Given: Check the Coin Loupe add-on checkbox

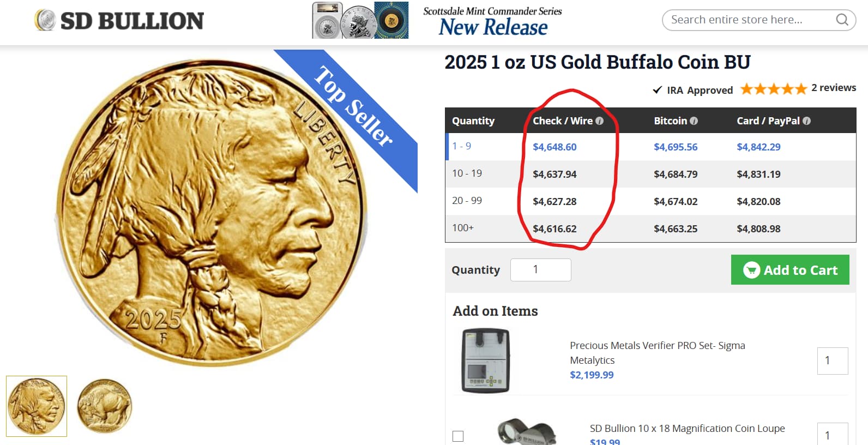Looking at the screenshot, I should coord(458,436).
